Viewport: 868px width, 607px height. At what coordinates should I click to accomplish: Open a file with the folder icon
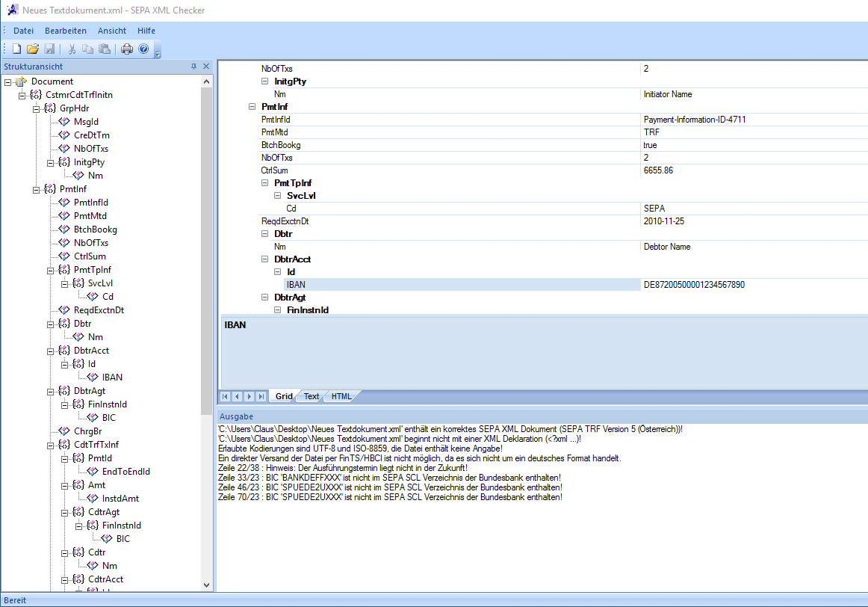[x=33, y=49]
